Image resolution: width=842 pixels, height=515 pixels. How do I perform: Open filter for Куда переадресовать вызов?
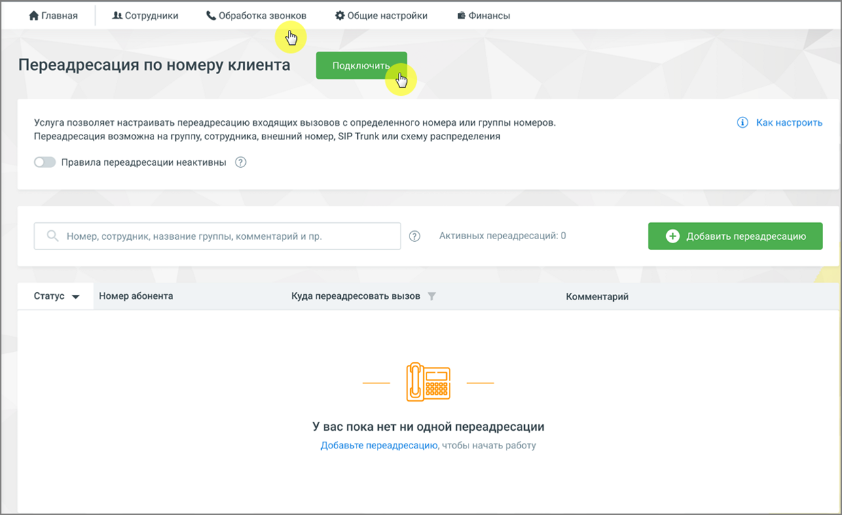(x=431, y=296)
